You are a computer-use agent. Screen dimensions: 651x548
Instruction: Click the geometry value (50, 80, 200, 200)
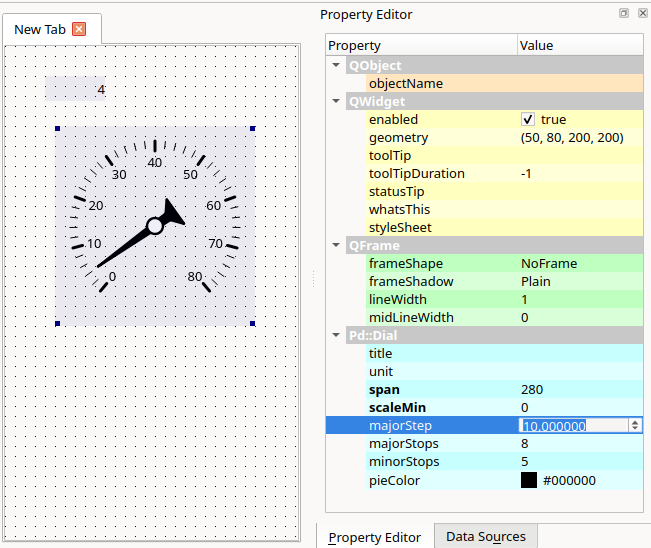click(x=572, y=137)
